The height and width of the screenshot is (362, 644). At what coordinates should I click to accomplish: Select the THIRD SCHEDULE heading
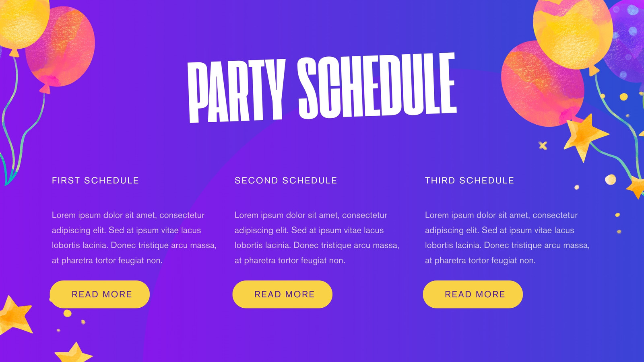(470, 181)
